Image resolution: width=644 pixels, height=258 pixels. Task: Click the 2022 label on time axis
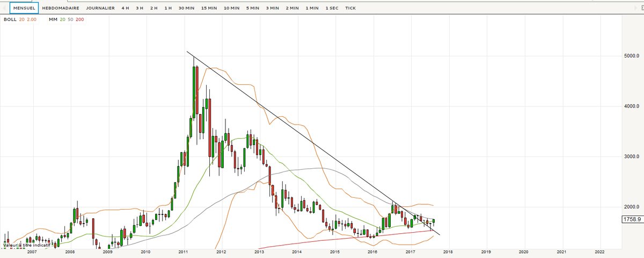click(600, 252)
